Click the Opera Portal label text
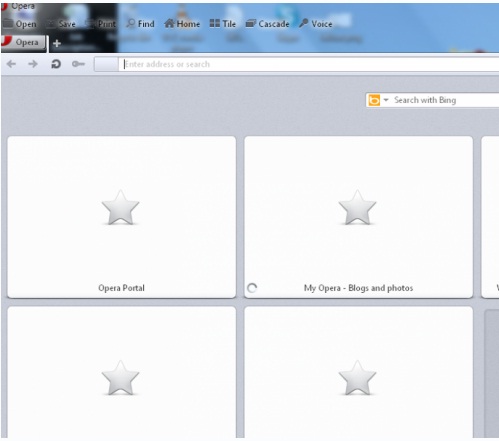499x441 pixels. [121, 288]
